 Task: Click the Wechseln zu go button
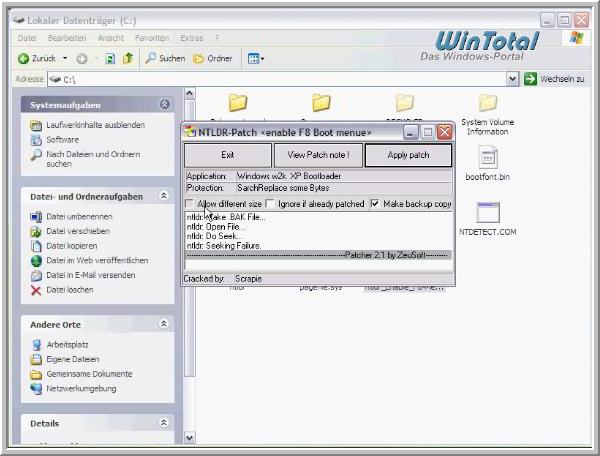pos(554,79)
